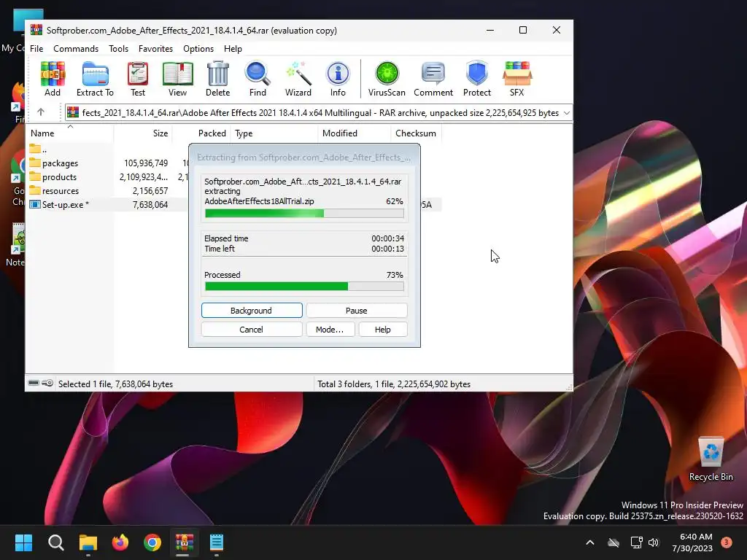Screen dimensions: 747x560
Task: Click size value 2,156,657 for resources
Action: click(150, 191)
